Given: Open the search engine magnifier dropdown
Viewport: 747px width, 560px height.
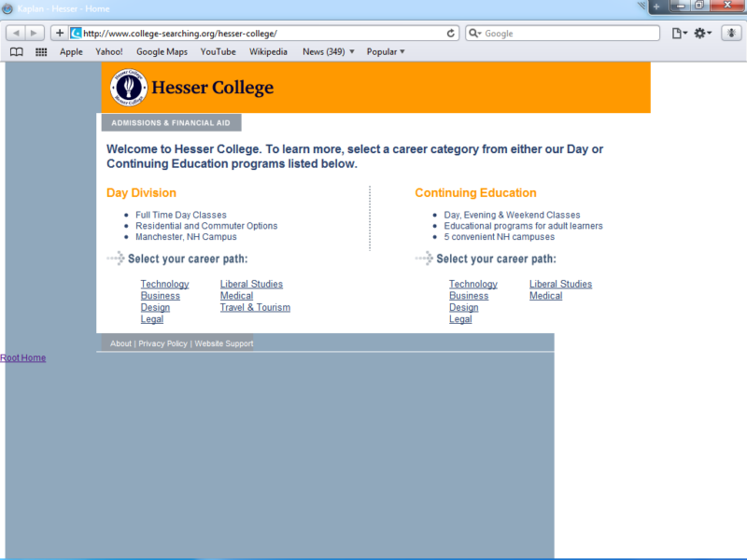Looking at the screenshot, I should click(x=475, y=34).
